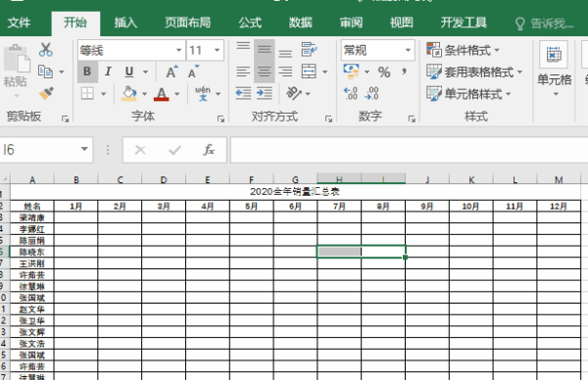Open 条件格式 conditional formatting menu
588x380 pixels.
click(464, 50)
